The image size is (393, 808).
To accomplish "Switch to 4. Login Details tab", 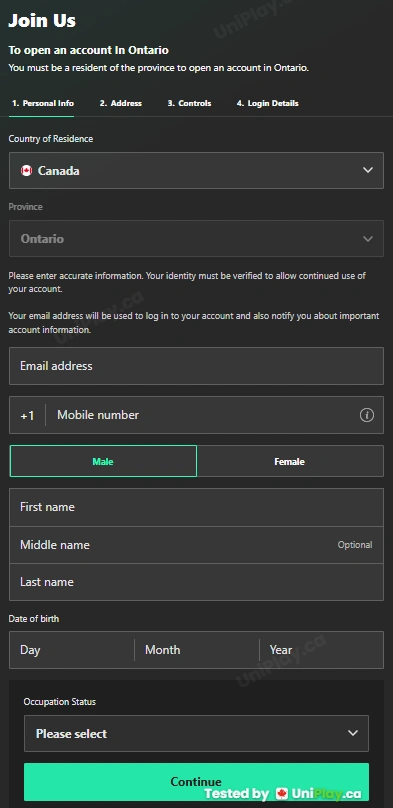I will 267,103.
